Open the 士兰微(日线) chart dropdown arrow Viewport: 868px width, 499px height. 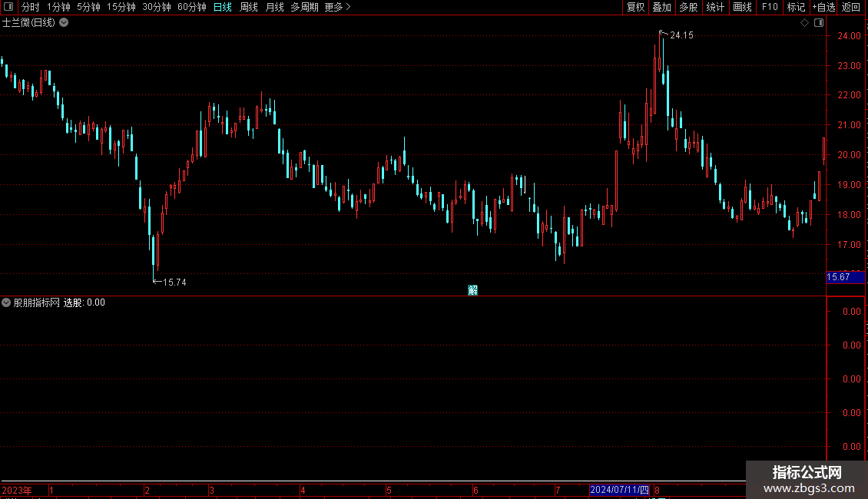pyautogui.click(x=64, y=22)
